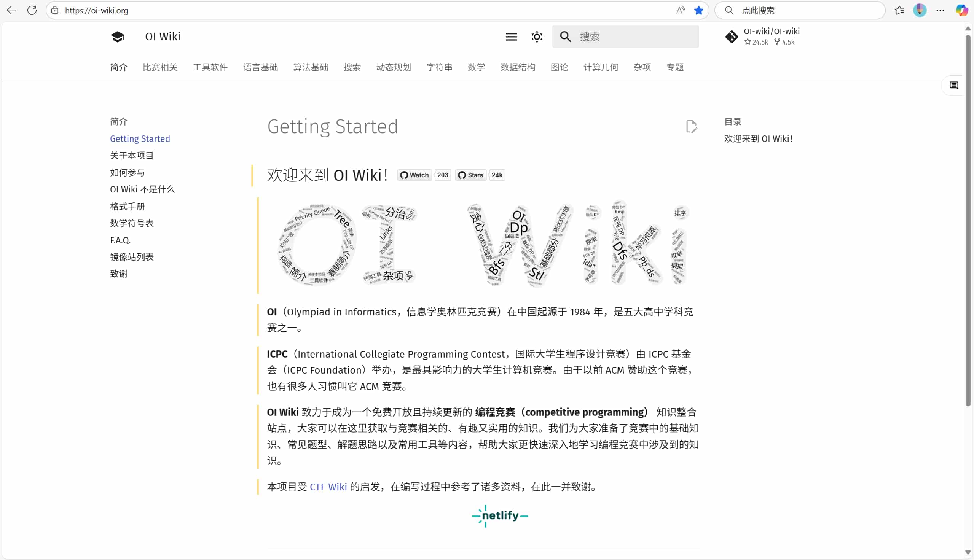Viewport: 974px width, 560px height.
Task: Toggle the light/dark theme switcher
Action: click(537, 37)
